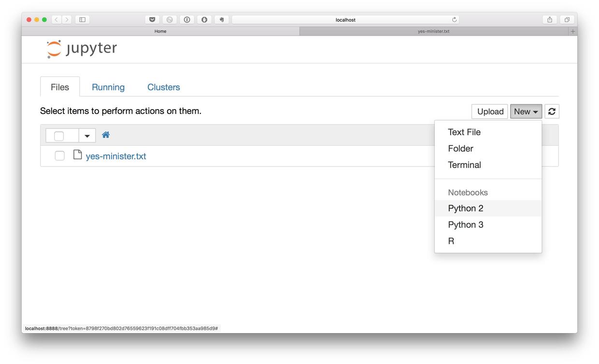Image resolution: width=599 pixels, height=364 pixels.
Task: Open the Clusters tab
Action: click(163, 87)
